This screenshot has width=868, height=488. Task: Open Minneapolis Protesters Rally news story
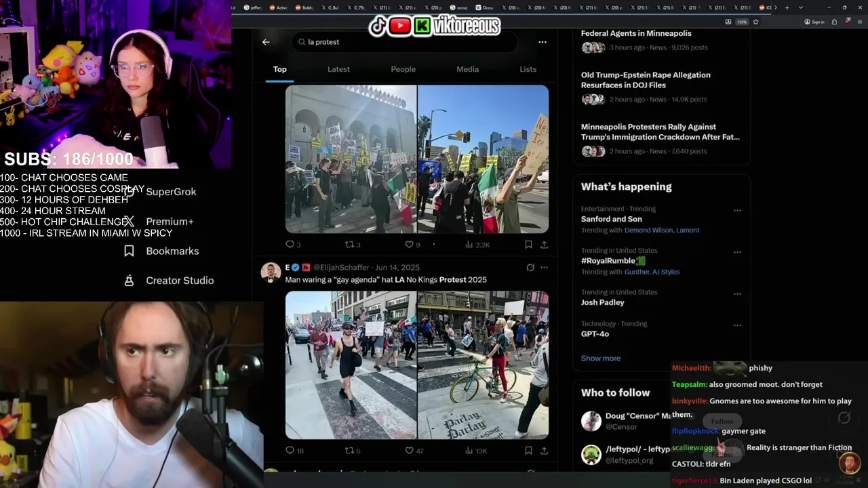(660, 139)
